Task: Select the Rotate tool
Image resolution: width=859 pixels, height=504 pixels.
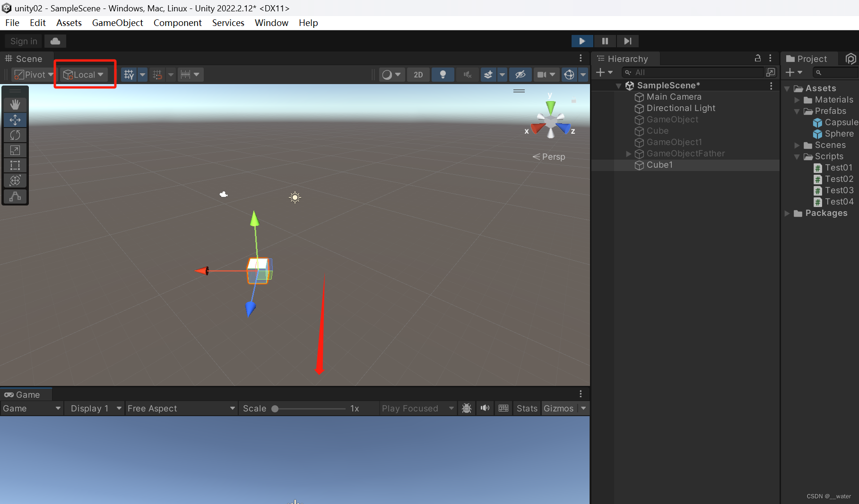Action: click(15, 135)
